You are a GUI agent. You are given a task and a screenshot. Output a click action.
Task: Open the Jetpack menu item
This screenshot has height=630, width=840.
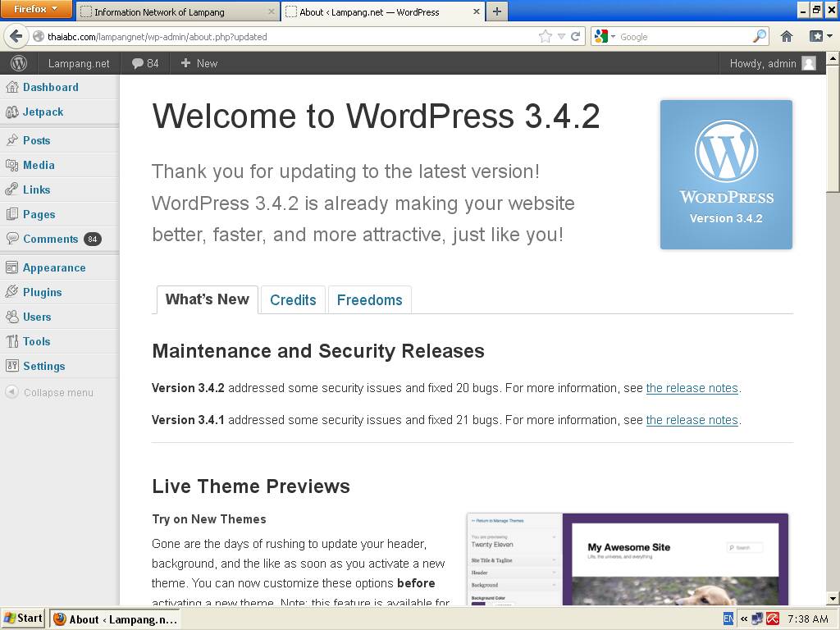coord(43,112)
